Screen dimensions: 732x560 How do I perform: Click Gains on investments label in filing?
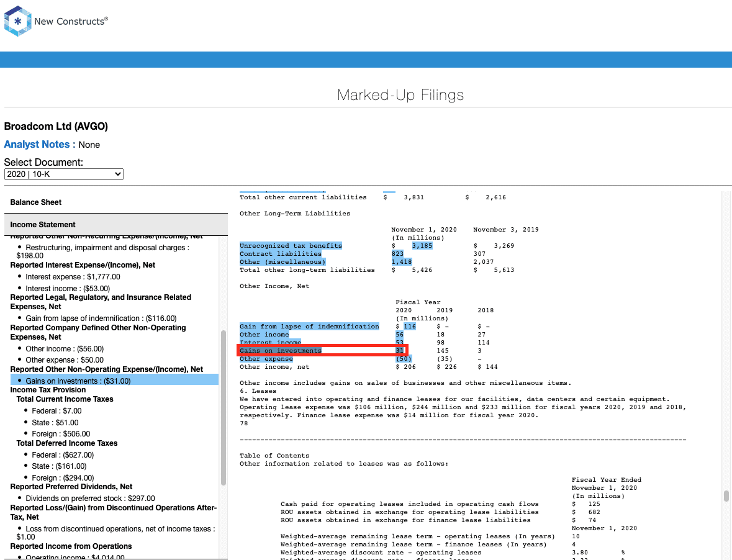point(281,351)
